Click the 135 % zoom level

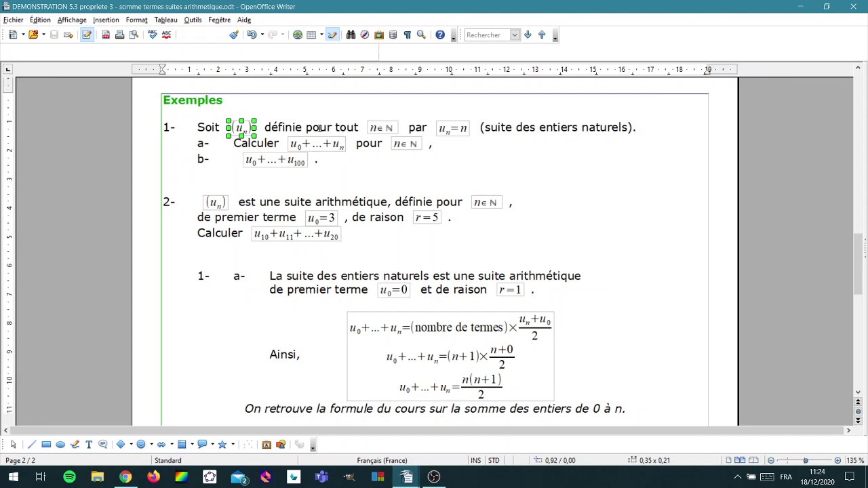[x=855, y=460]
